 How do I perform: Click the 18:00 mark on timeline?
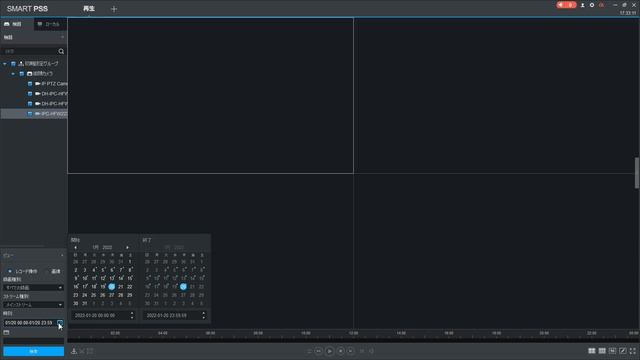tap(496, 333)
